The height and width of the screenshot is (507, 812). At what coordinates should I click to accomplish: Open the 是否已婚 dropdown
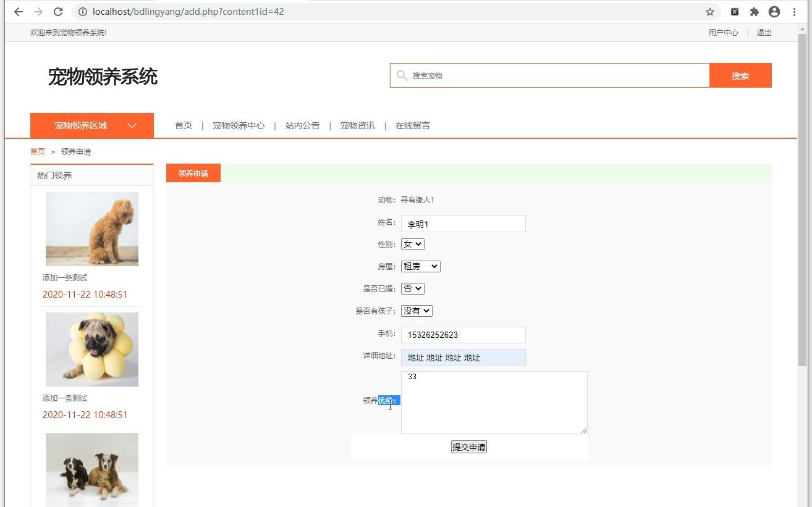coord(413,288)
